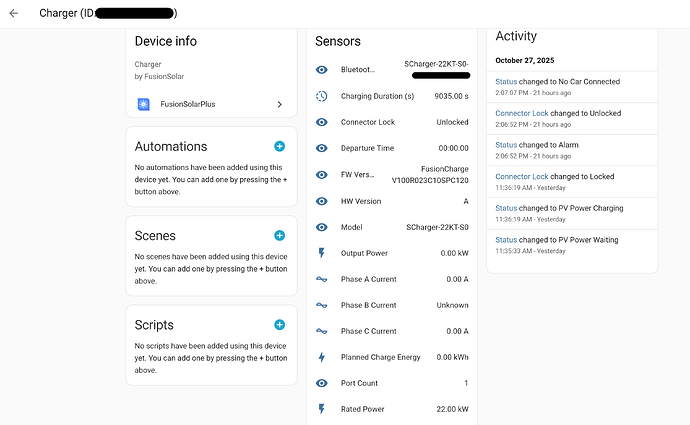Add a new automation with plus icon
Image resolution: width=690 pixels, height=425 pixels.
pyautogui.click(x=279, y=147)
